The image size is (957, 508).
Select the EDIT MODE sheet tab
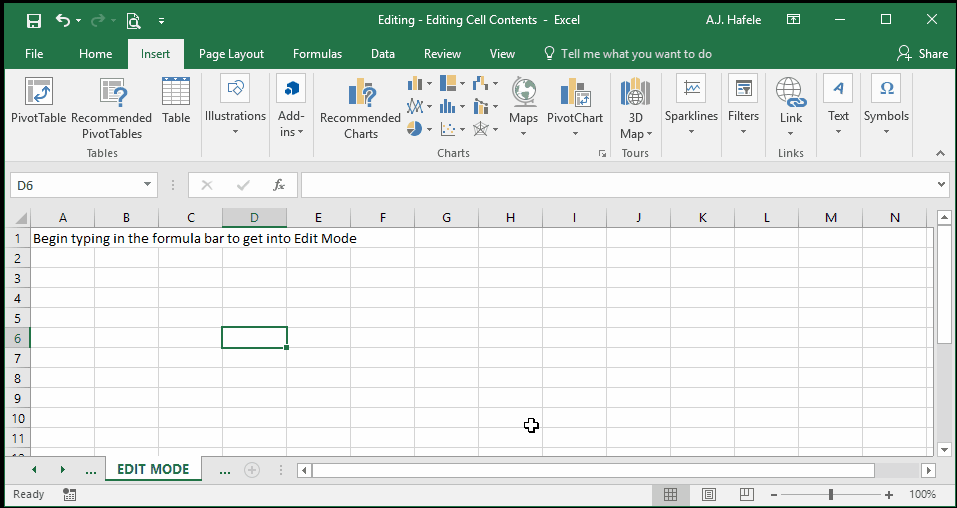153,470
